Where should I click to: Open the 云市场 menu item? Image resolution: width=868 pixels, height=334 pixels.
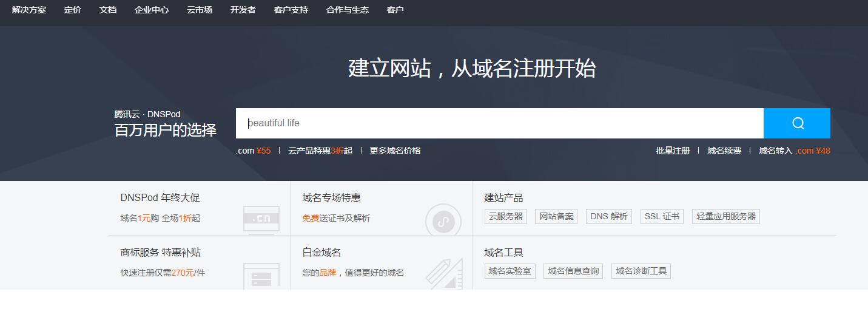click(x=200, y=10)
